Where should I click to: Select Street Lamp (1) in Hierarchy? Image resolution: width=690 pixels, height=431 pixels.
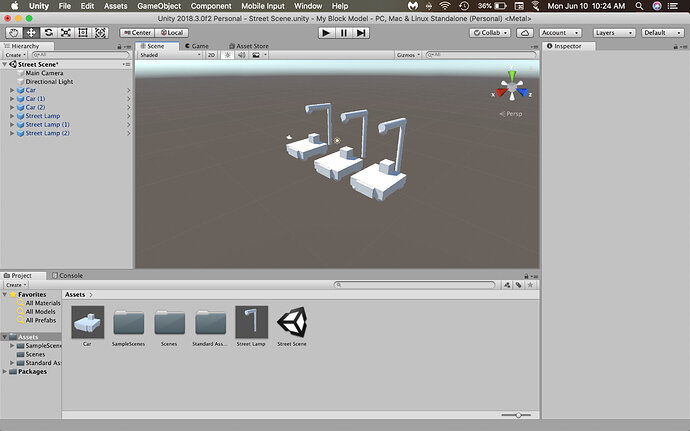(47, 125)
